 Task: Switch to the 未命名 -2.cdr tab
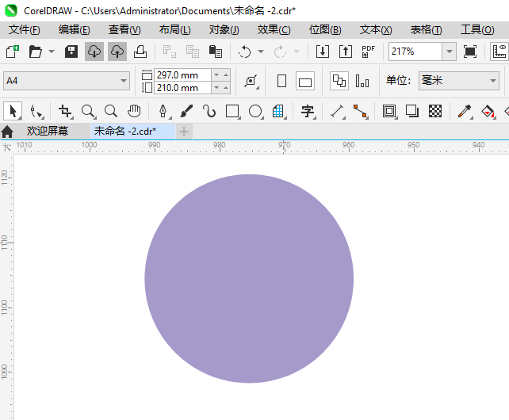[132, 131]
